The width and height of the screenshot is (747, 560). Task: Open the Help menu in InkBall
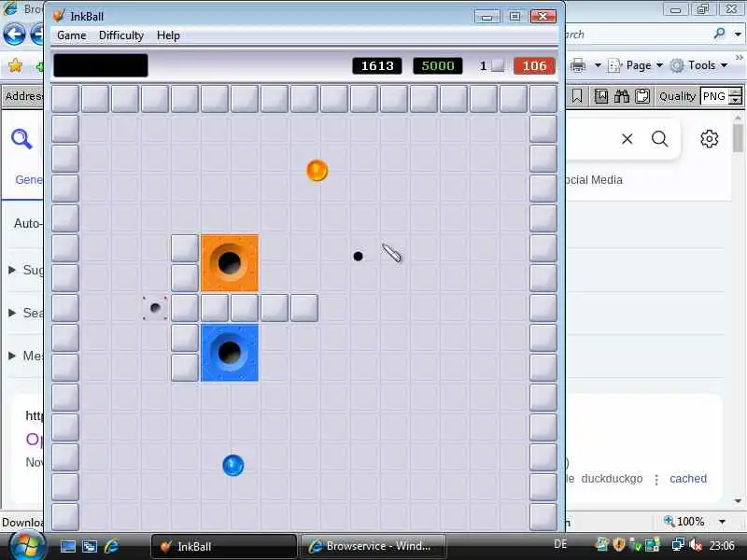168,35
